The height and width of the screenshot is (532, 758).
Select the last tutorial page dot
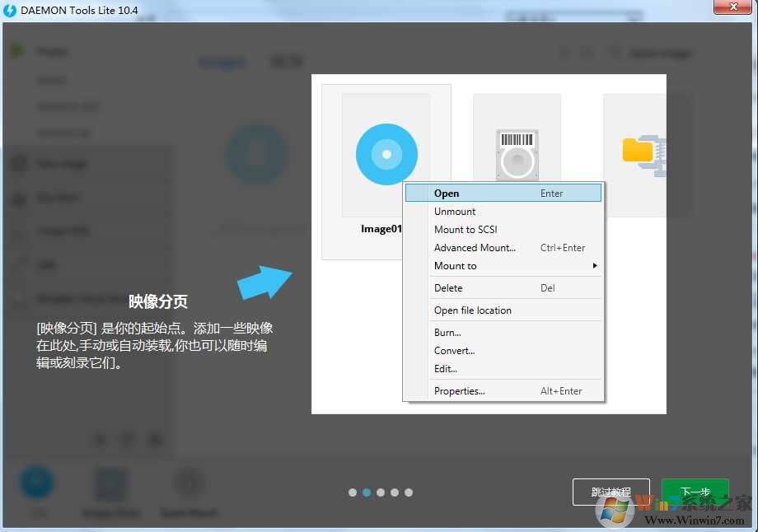tap(409, 492)
